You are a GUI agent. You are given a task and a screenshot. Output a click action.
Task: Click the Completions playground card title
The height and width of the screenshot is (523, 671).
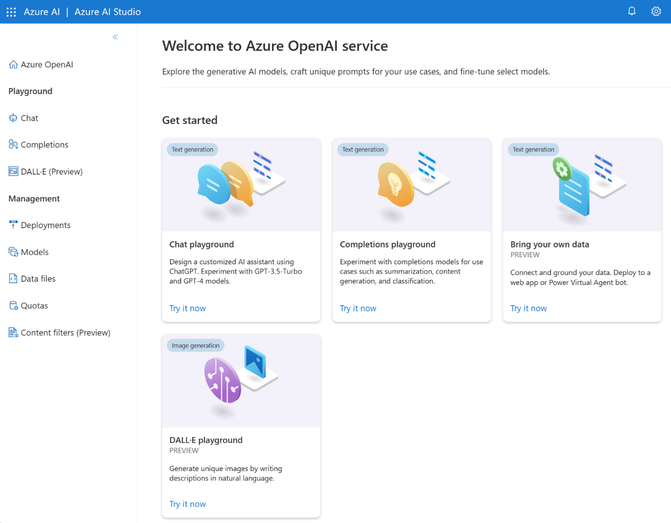click(388, 244)
